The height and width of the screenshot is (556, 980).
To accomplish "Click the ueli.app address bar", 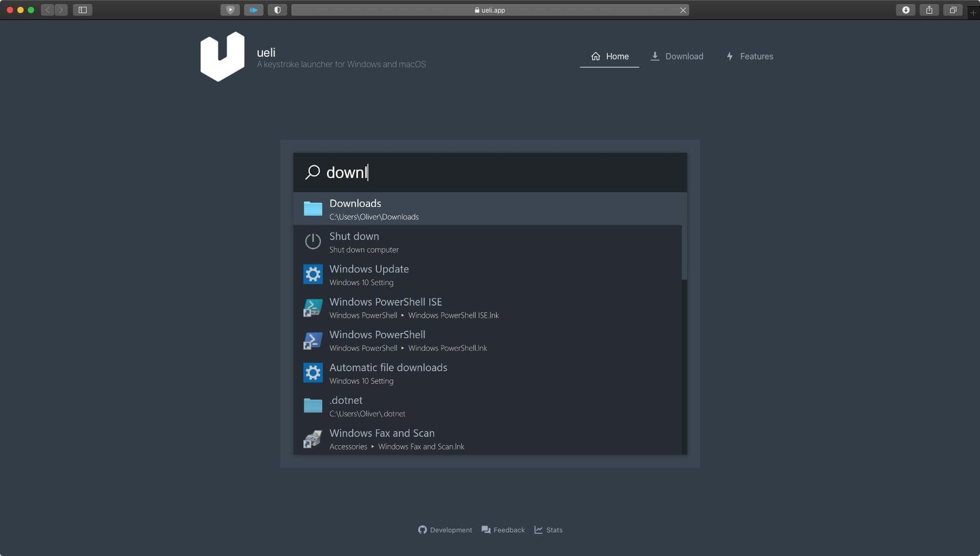I will pos(490,10).
